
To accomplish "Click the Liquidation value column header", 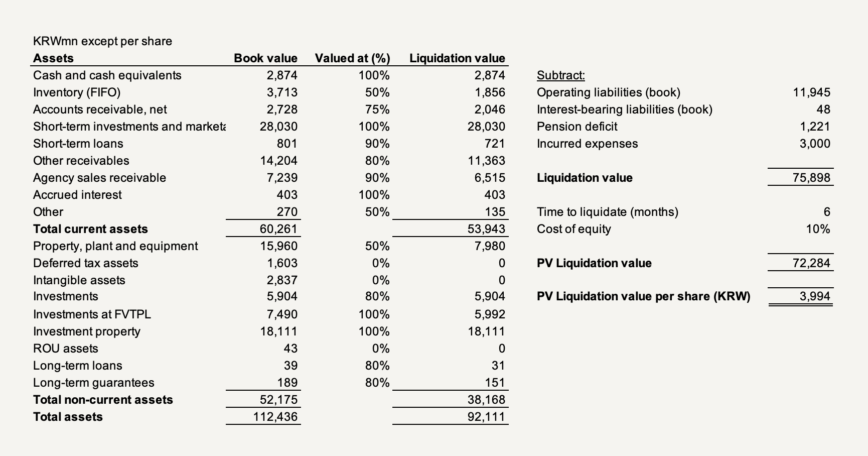I will 457,58.
